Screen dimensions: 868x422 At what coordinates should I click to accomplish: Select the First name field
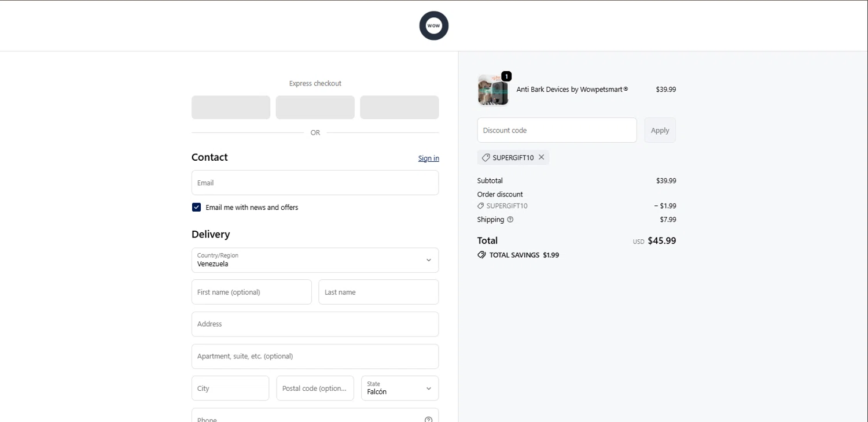coord(251,292)
